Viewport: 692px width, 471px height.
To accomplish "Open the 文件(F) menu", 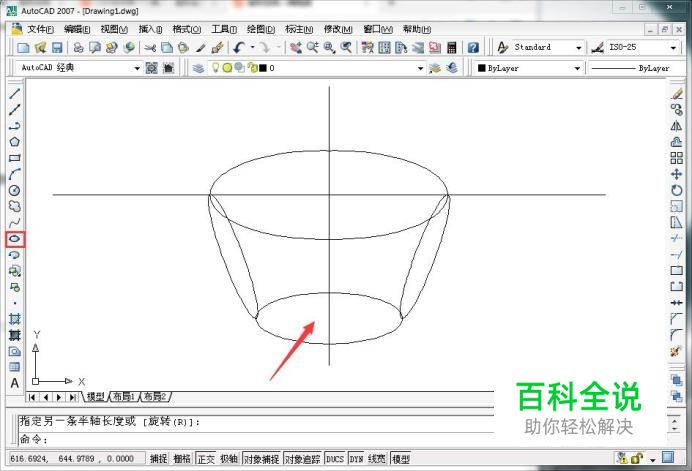I will pyautogui.click(x=40, y=29).
